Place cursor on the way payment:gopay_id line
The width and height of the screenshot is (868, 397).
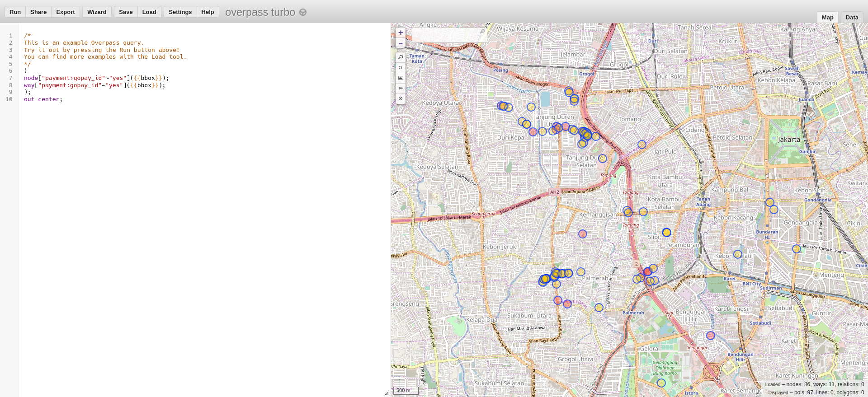click(94, 85)
